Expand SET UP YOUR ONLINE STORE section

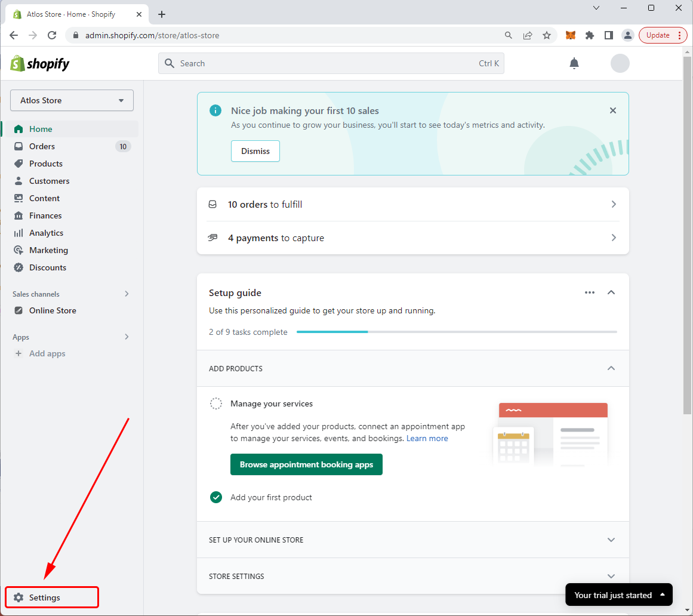pyautogui.click(x=611, y=540)
